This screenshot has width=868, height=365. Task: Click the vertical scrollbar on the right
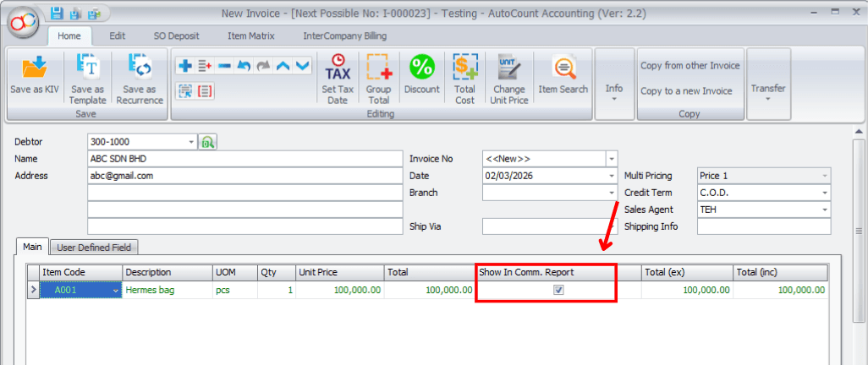pyautogui.click(x=859, y=231)
